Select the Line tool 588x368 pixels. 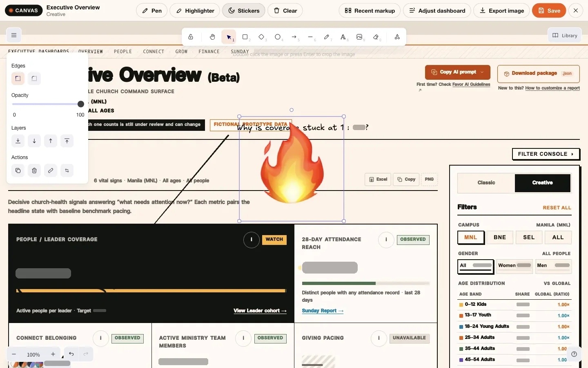(x=310, y=37)
